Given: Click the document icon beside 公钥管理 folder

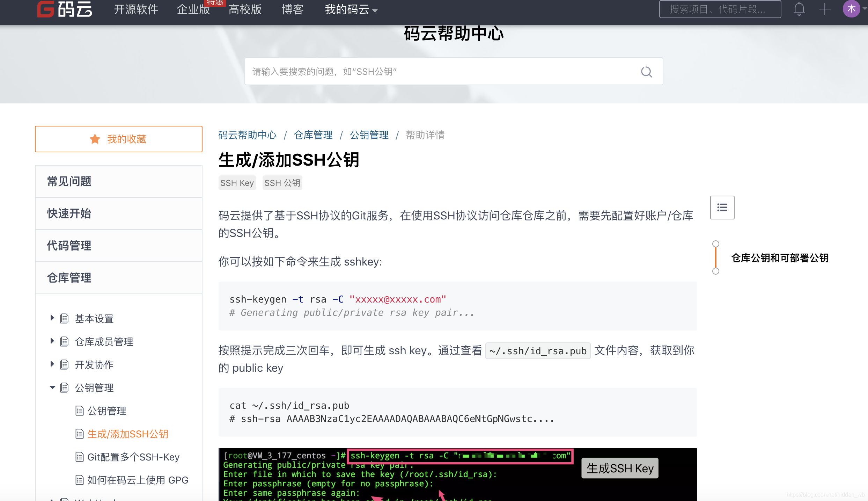Looking at the screenshot, I should pos(64,387).
